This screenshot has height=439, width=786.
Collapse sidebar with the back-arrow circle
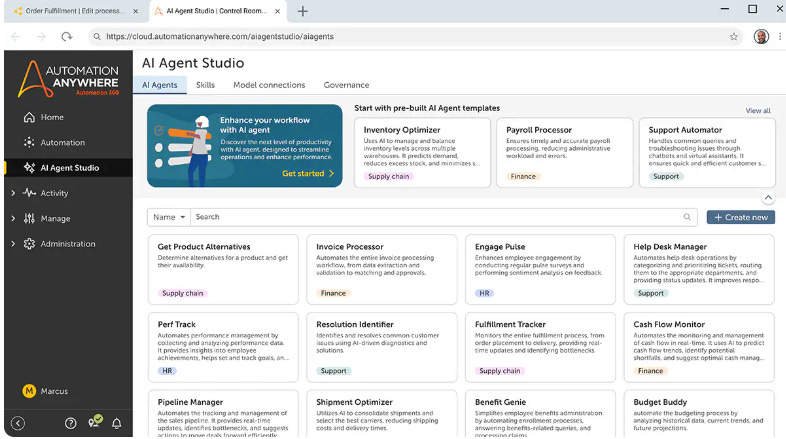coord(18,423)
